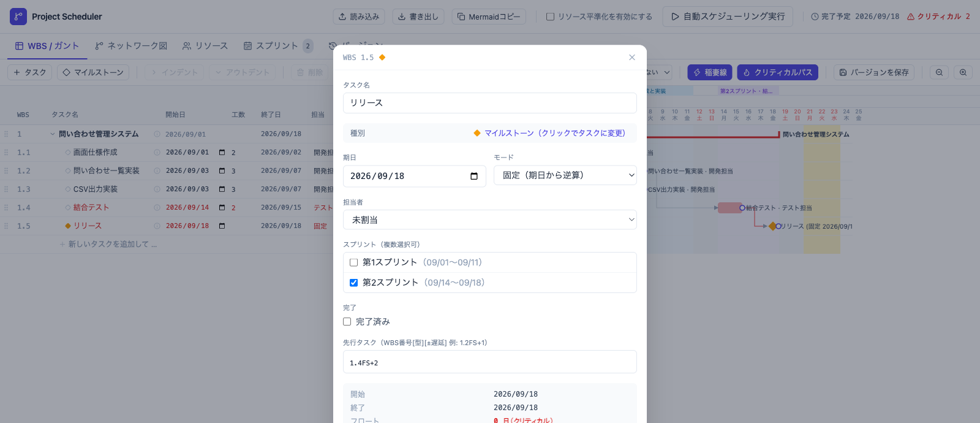Screen dimensions: 980x423
Task: Close the WBS 1.5 dialog
Action: [x=632, y=57]
